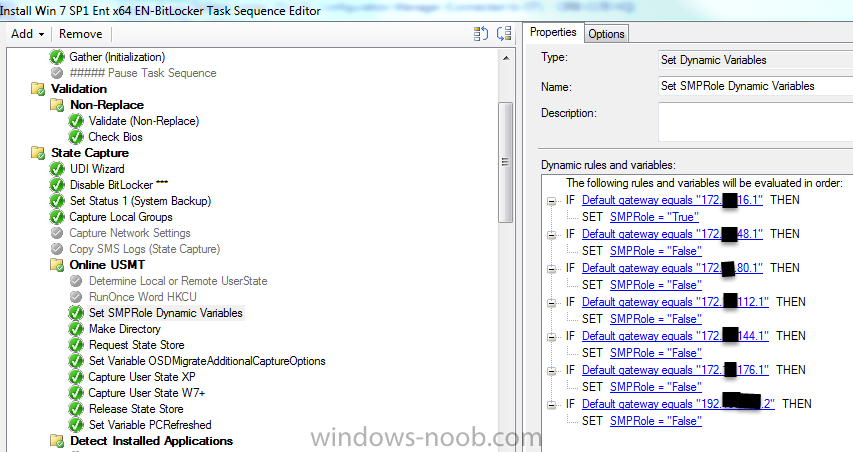Click the check icon next to Disable BitLocker
The image size is (853, 452).
point(57,185)
